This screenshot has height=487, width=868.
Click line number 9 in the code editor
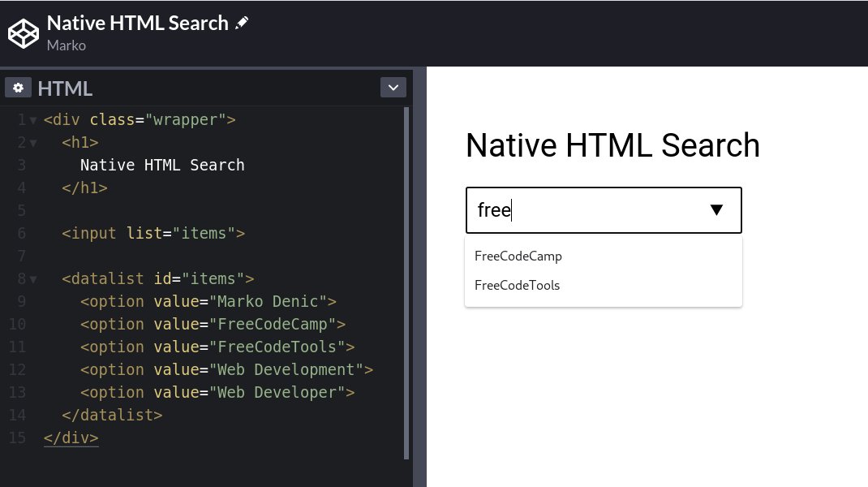coord(22,301)
